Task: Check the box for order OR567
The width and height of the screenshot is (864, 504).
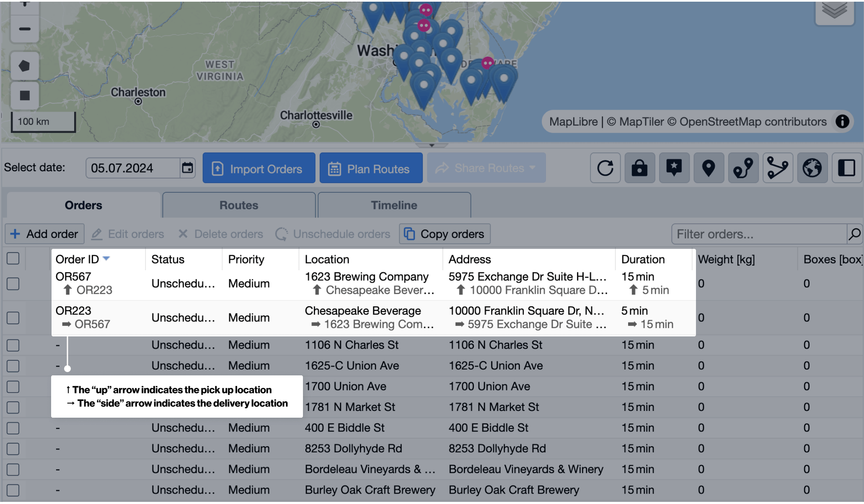Action: pyautogui.click(x=13, y=284)
